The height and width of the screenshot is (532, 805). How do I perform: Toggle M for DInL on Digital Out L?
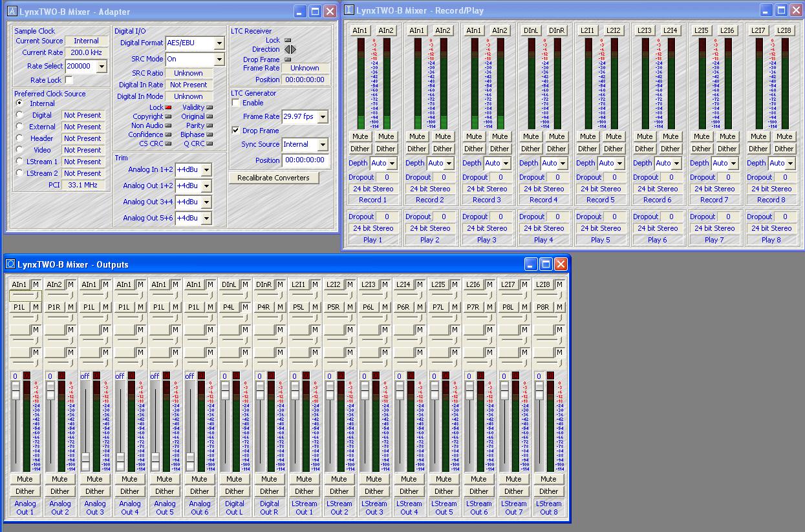(246, 284)
